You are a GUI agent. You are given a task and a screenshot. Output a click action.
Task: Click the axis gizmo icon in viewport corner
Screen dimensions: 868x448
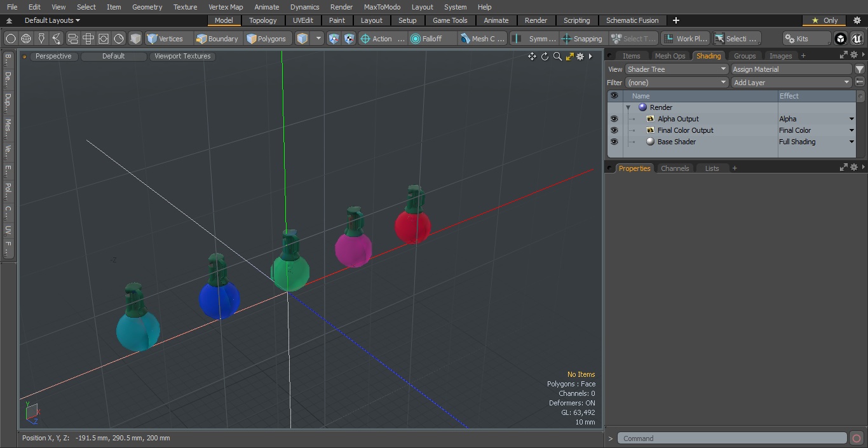31,413
